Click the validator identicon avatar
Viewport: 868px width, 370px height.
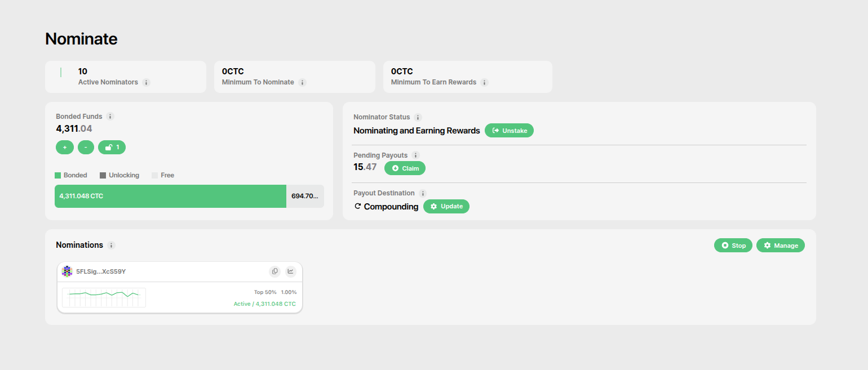(67, 271)
